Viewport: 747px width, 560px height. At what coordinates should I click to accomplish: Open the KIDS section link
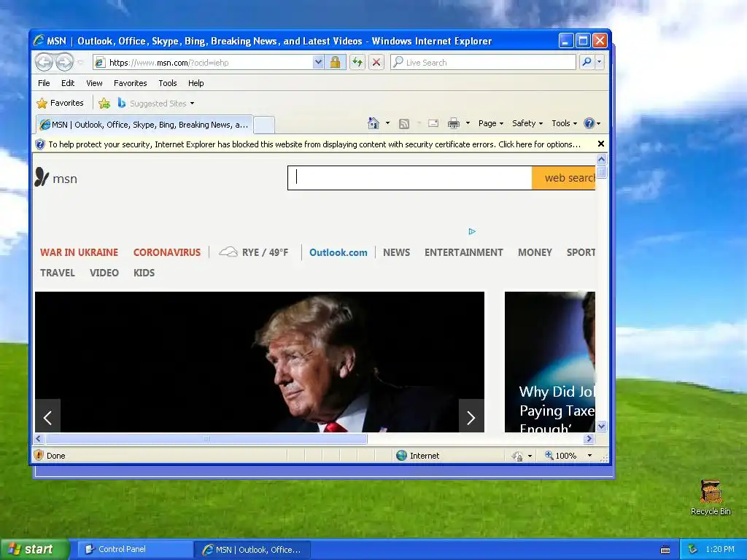(144, 273)
